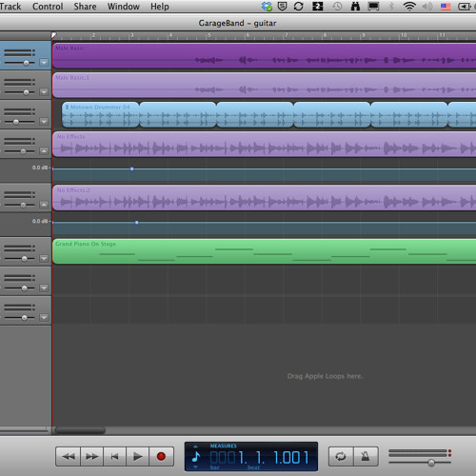This screenshot has width=476, height=476.
Task: Toggle the Cycle region button
Action: 341,456
